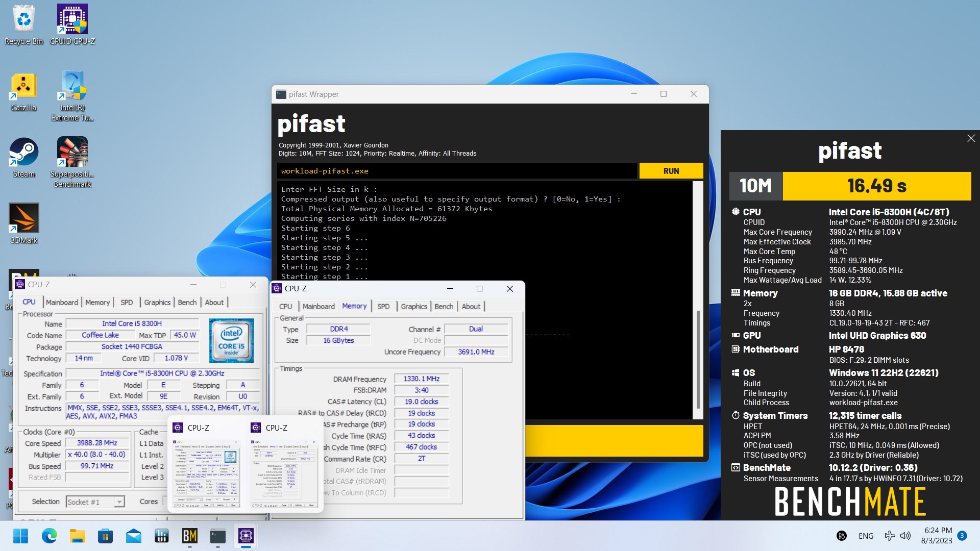Switch to Mainboard tab in left CPU-Z window
Viewport: 980px width, 551px height.
(62, 302)
